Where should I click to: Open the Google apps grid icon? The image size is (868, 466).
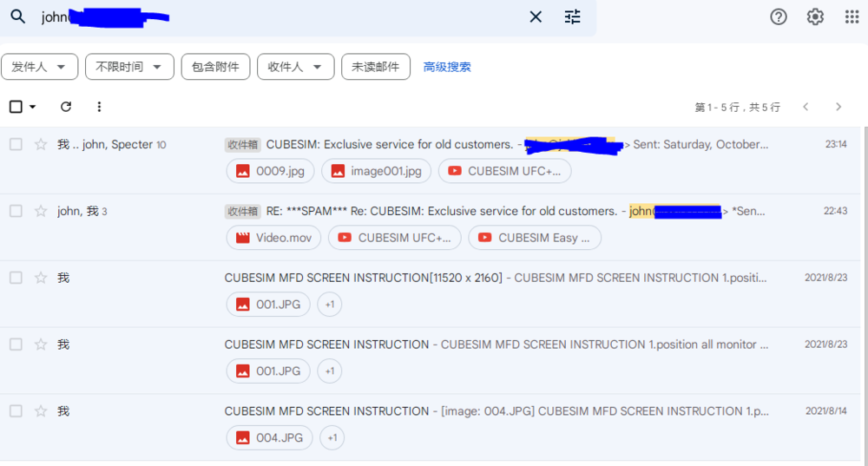852,17
